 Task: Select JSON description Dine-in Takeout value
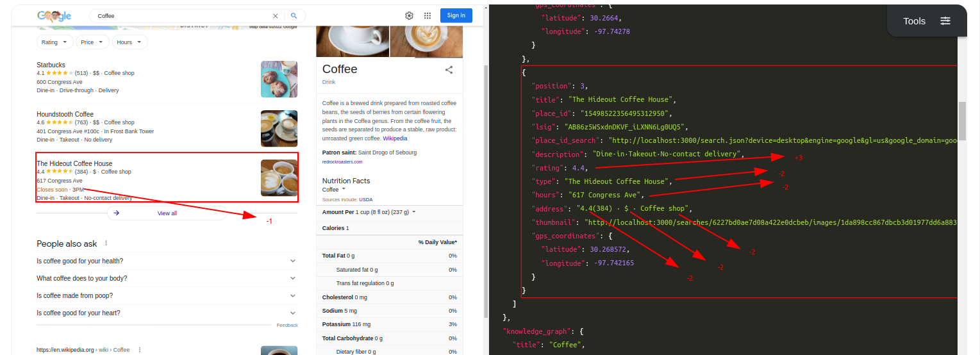tap(667, 154)
